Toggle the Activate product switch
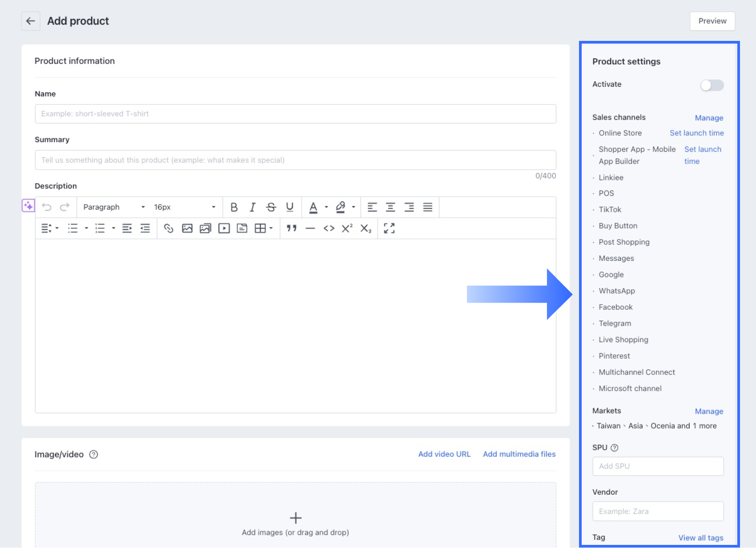 712,85
